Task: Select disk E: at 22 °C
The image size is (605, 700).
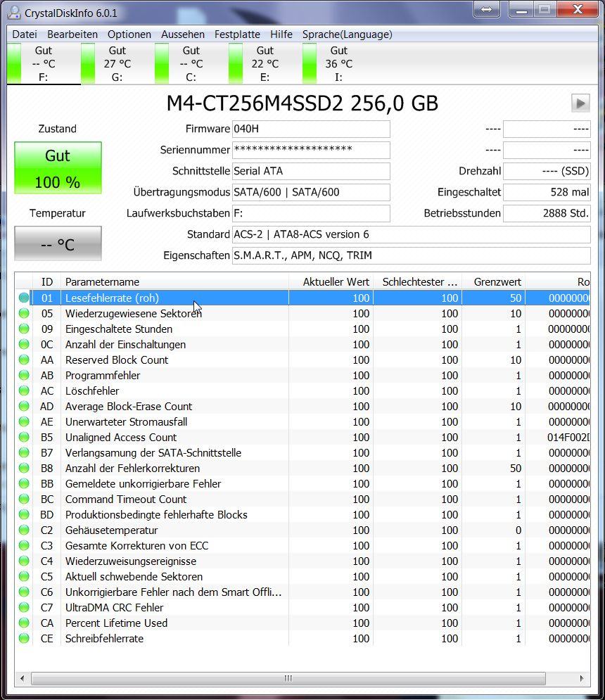Action: tap(265, 63)
